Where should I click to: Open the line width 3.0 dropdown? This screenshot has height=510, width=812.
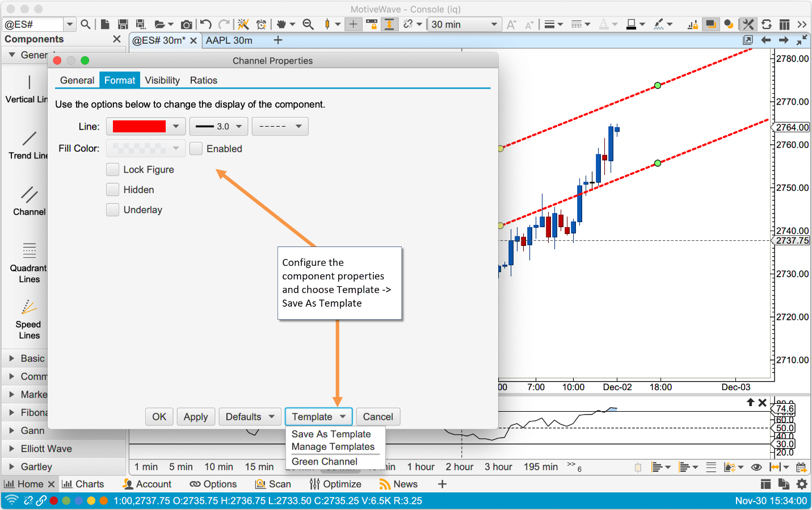click(218, 127)
